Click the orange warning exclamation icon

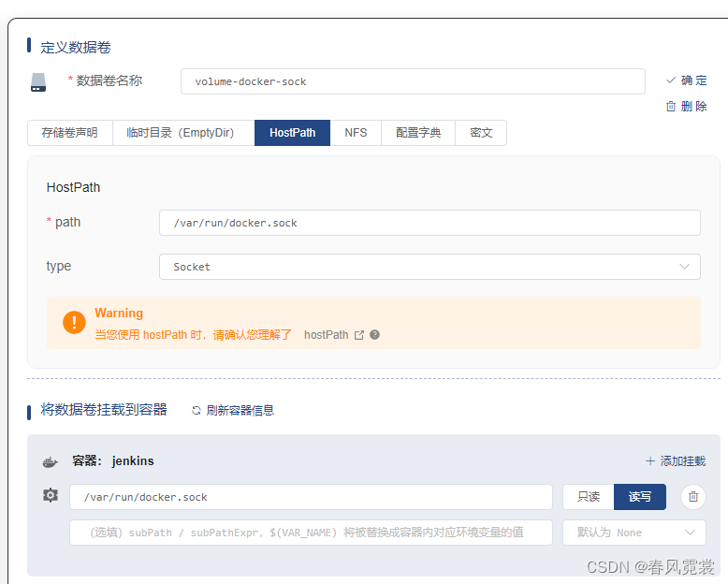(x=74, y=322)
